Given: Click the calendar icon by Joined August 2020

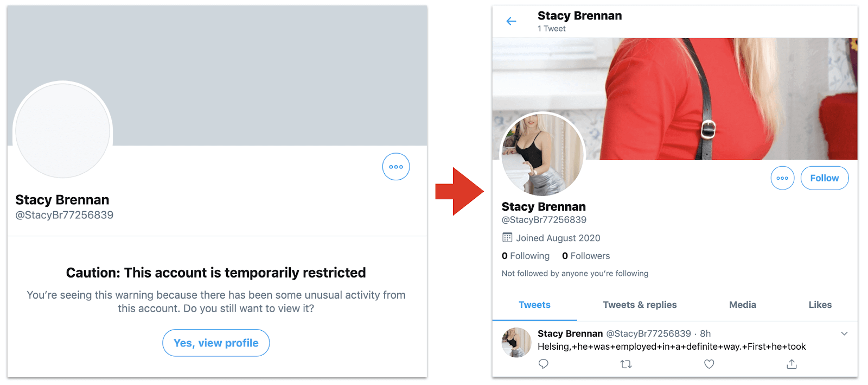Looking at the screenshot, I should pos(507,238).
